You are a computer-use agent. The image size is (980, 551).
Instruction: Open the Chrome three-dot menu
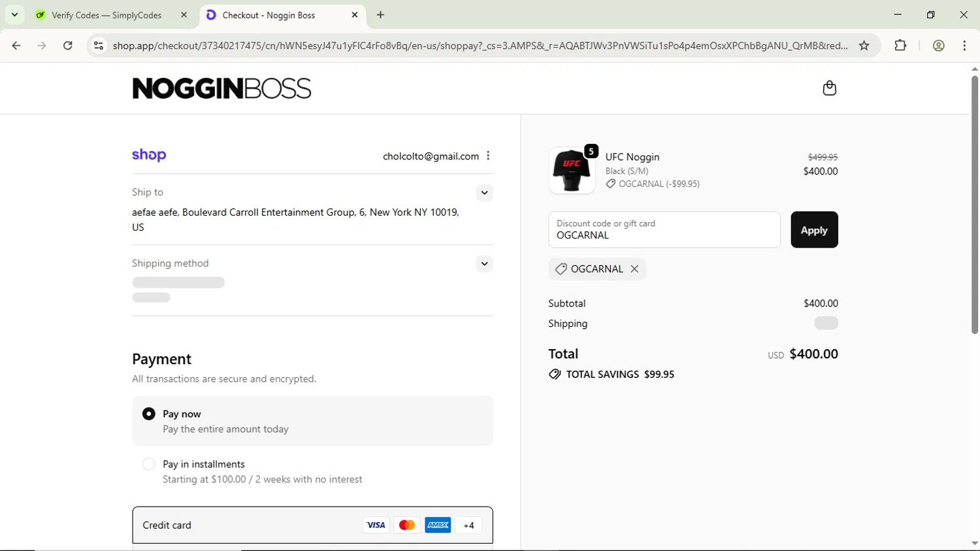click(x=965, y=46)
